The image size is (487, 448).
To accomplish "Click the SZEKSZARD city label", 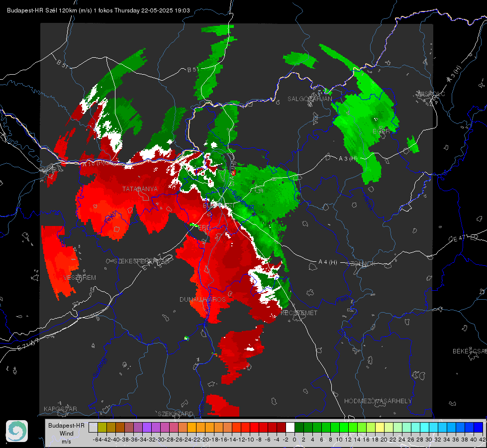I will click(176, 414).
